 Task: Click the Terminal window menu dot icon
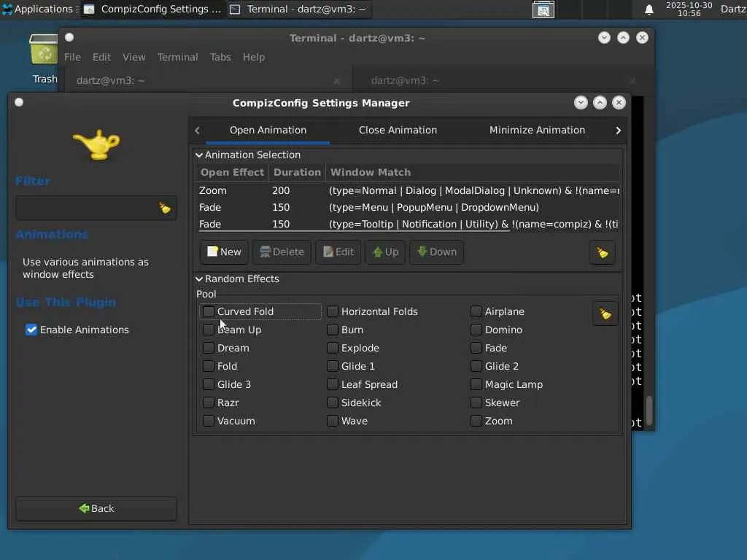pos(69,37)
